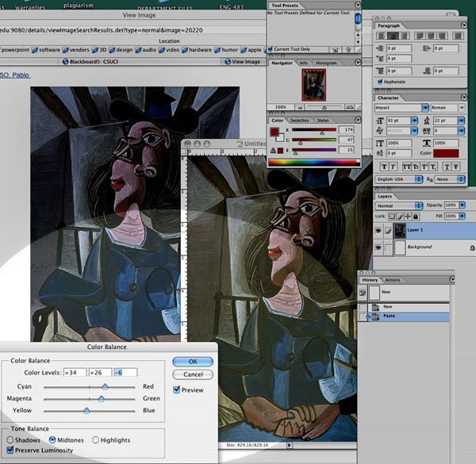Click the first Color Levels field showing +34

pyautogui.click(x=75, y=372)
